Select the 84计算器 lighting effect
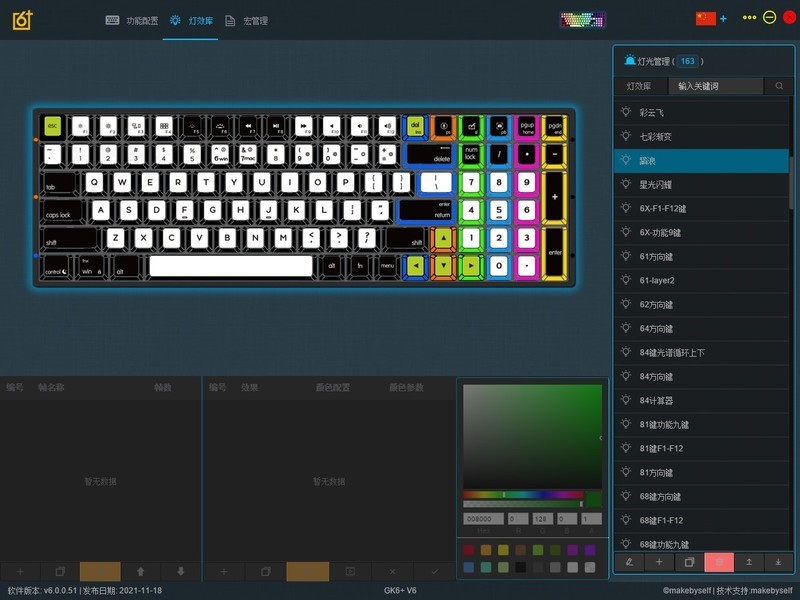 tap(656, 401)
